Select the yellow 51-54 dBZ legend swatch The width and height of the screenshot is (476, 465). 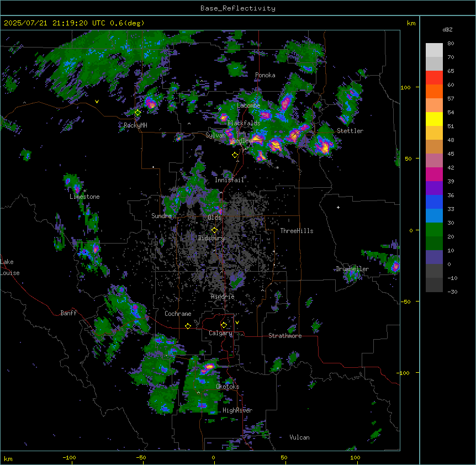point(434,119)
